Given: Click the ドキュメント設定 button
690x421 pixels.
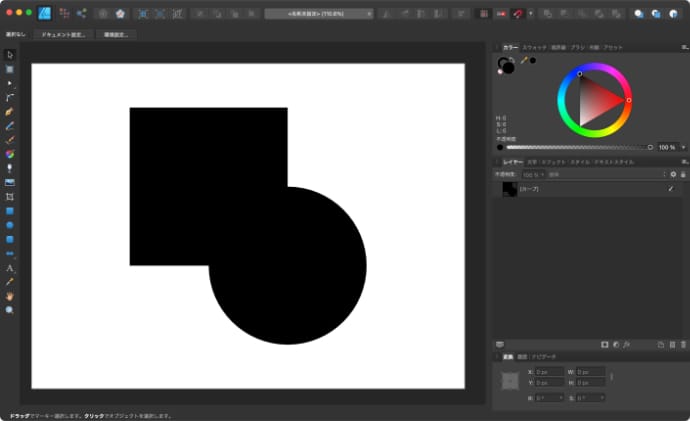Looking at the screenshot, I should coord(65,34).
